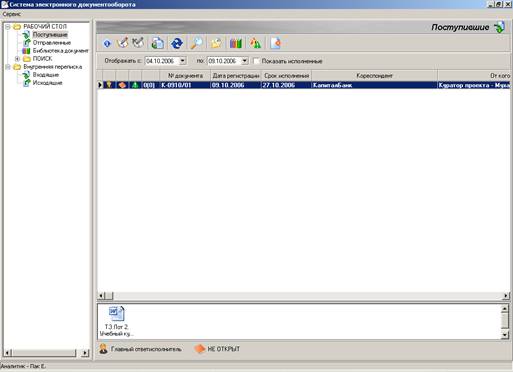This screenshot has height=372, width=513.
Task: Click the refresh arrows toolbar icon
Action: point(176,43)
